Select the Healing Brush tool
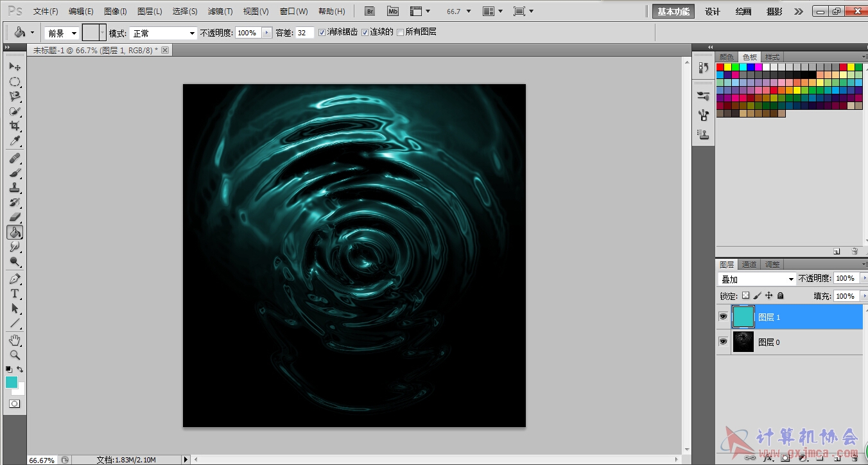The height and width of the screenshot is (465, 868). click(x=15, y=158)
